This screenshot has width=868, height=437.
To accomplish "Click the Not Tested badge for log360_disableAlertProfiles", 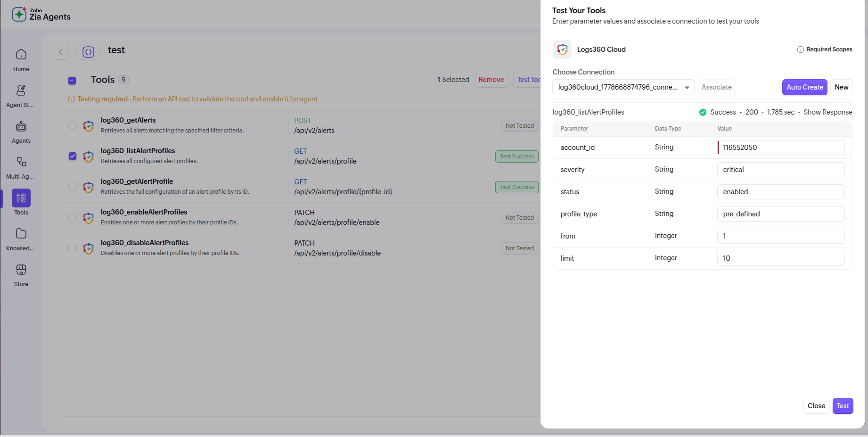I will coord(519,248).
